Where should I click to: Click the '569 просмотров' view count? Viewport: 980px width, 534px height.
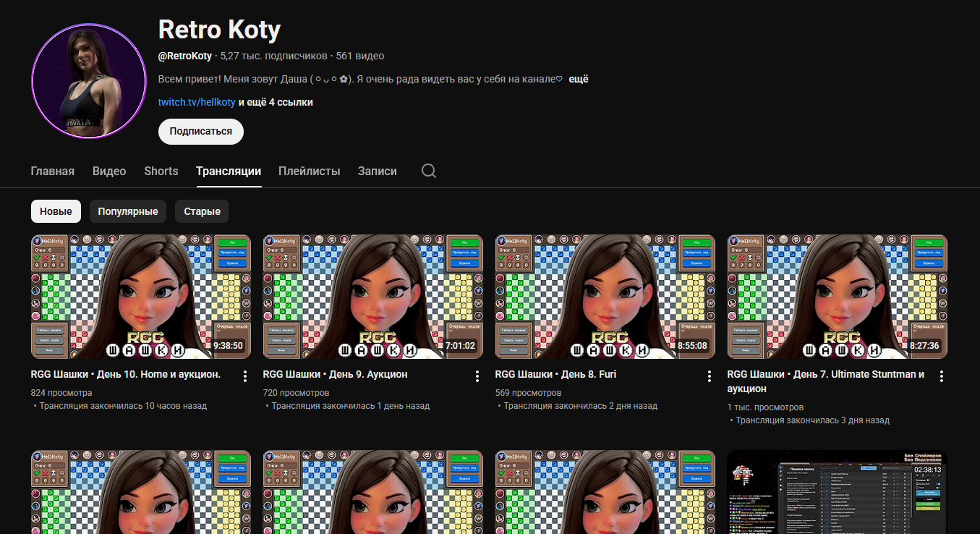pyautogui.click(x=529, y=393)
